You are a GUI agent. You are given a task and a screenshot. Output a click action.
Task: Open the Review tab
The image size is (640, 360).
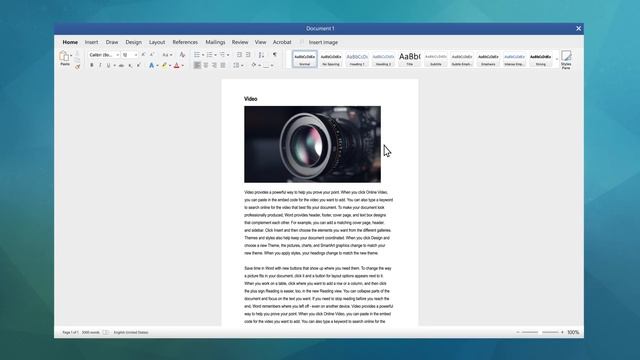pos(240,42)
